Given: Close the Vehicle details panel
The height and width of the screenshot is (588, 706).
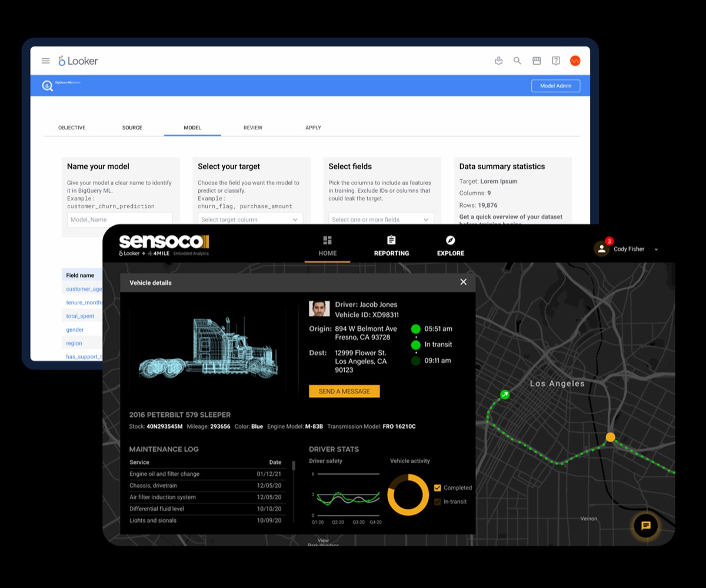Looking at the screenshot, I should click(464, 282).
